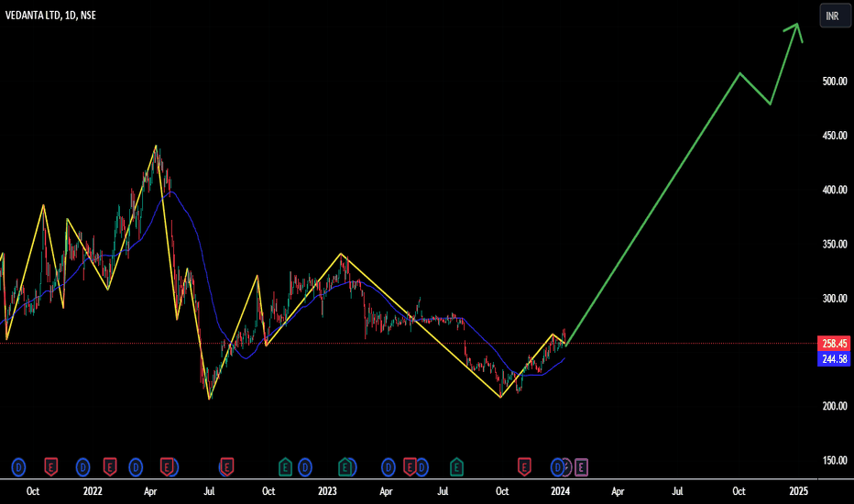Select the leftmost red earnings E marker
The height and width of the screenshot is (504, 854).
50,467
